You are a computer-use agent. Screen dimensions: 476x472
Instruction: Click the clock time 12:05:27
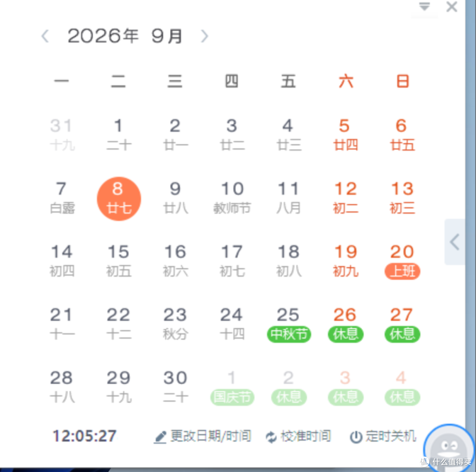[84, 436]
